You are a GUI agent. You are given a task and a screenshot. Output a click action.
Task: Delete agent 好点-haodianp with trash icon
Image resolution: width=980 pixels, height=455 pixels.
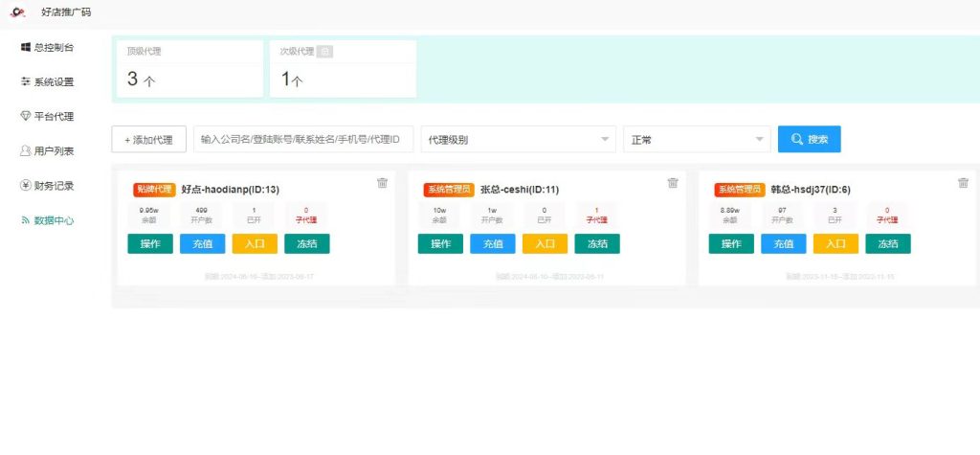click(383, 183)
